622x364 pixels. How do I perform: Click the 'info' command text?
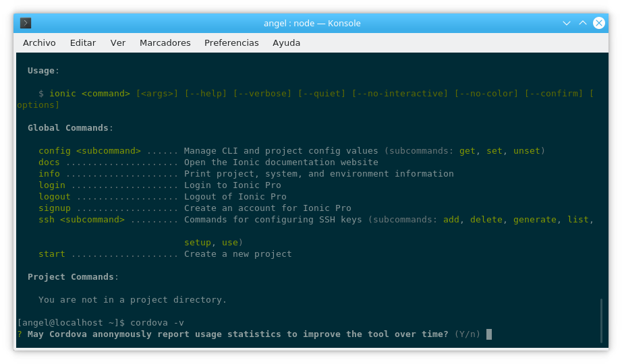tap(49, 174)
